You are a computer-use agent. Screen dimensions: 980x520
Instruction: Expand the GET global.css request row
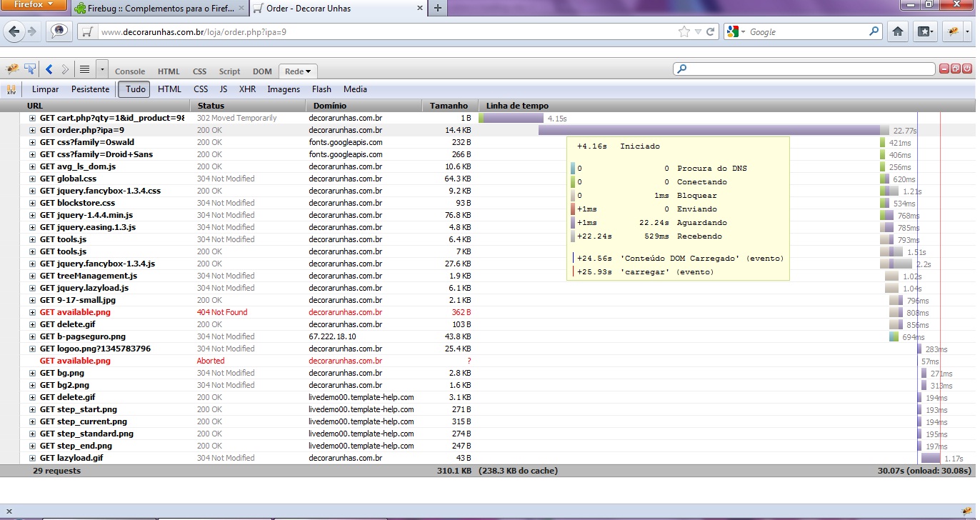[x=32, y=179]
